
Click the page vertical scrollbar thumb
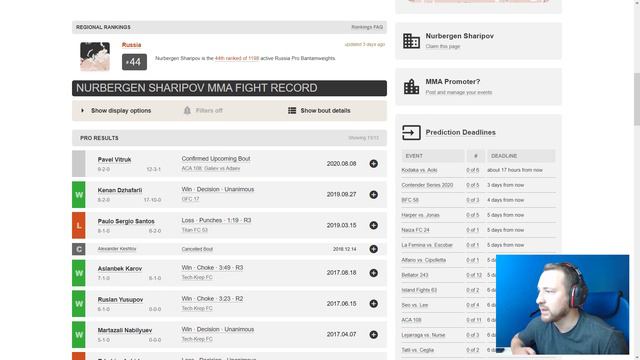(x=637, y=99)
